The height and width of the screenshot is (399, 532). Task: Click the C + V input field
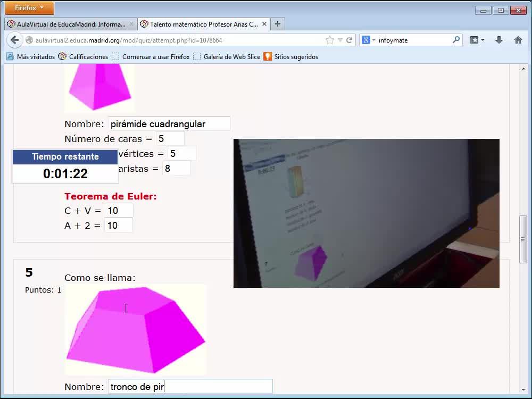click(119, 210)
